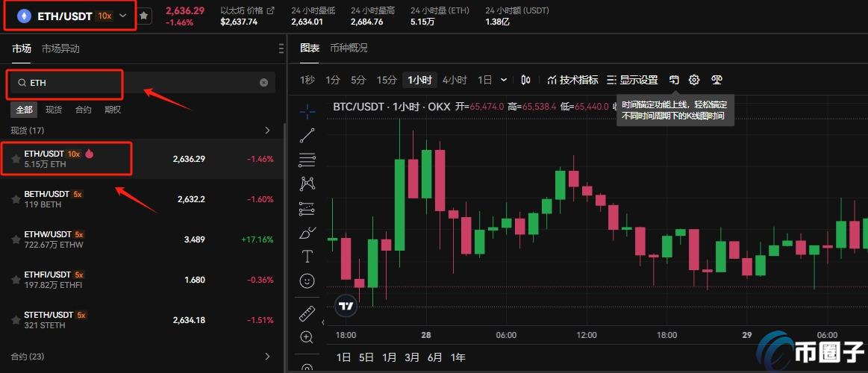
Task: Select the ETH/USDT pair name in list
Action: [44, 154]
